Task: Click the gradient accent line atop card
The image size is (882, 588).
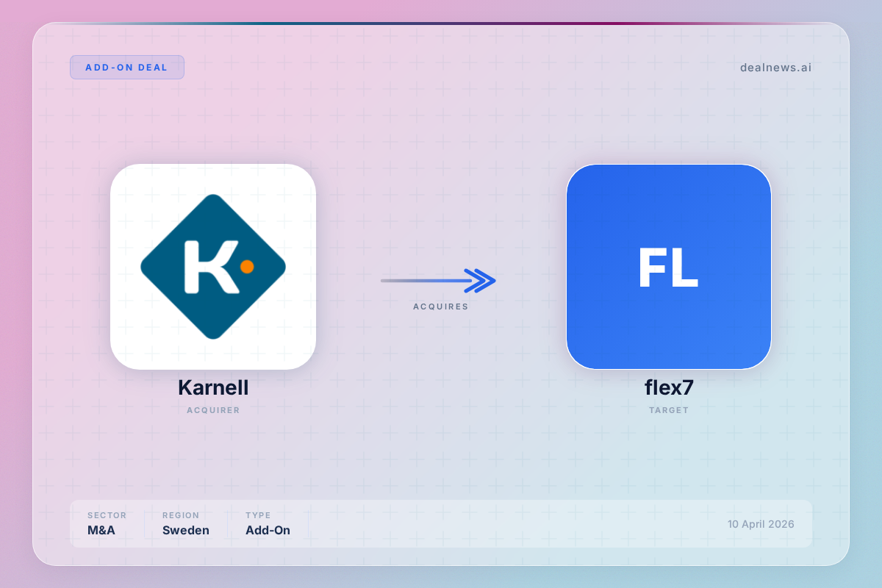Action: [x=441, y=24]
